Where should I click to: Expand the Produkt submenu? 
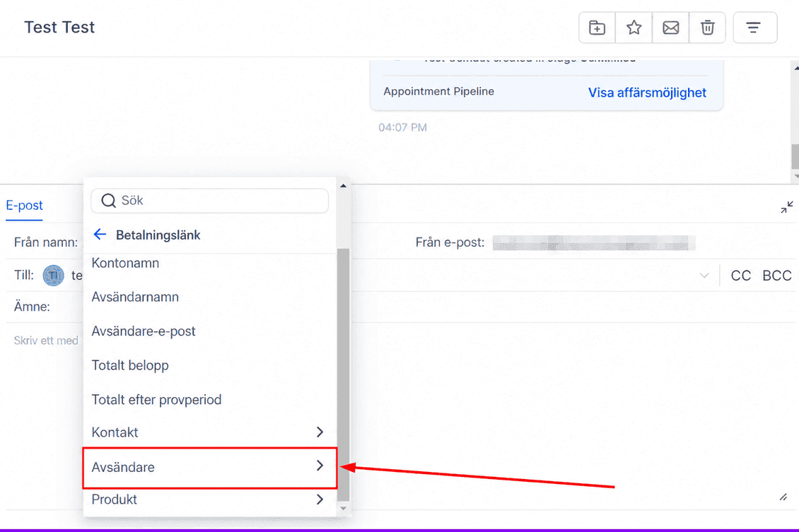coord(209,500)
